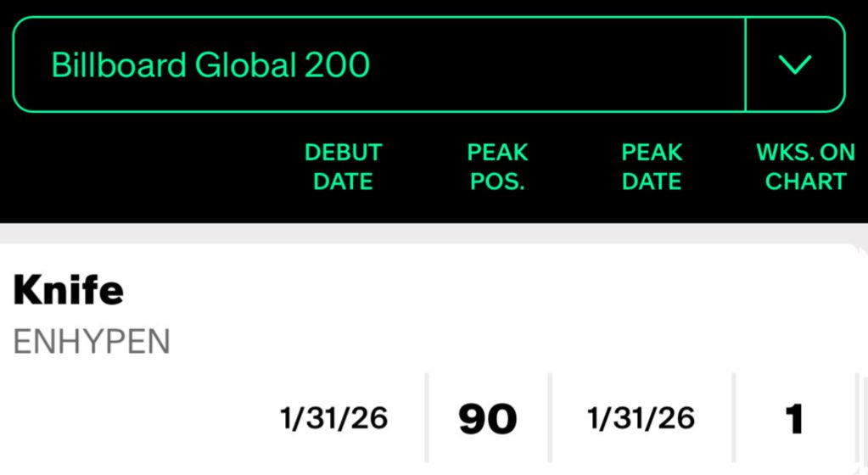This screenshot has height=475, width=868.
Task: Open the Billboard Global 200 dropdown
Action: click(428, 64)
